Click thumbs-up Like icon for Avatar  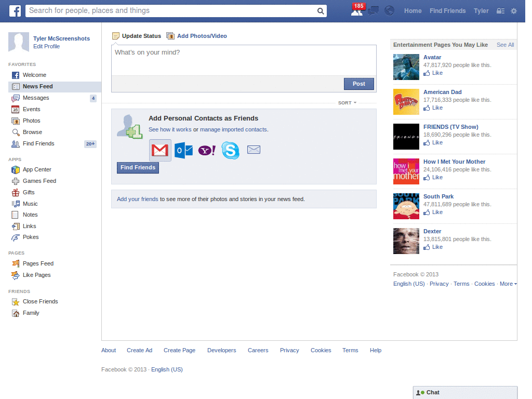pyautogui.click(x=427, y=73)
